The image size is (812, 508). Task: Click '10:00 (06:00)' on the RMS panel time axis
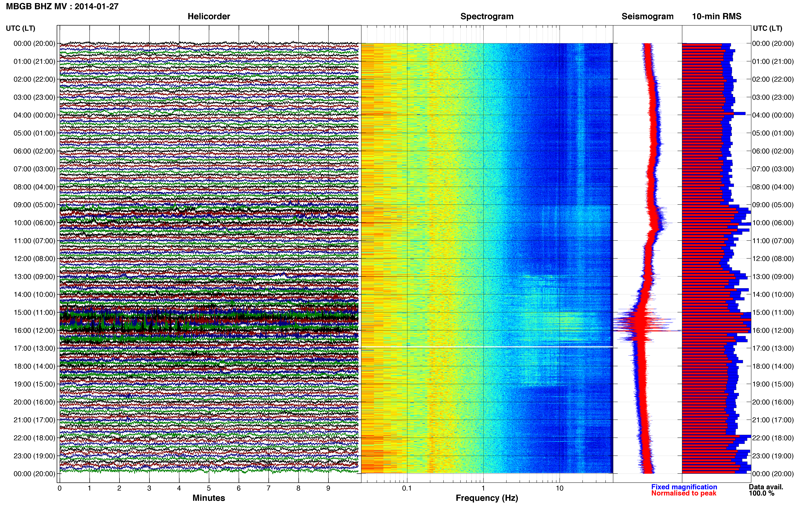point(773,223)
